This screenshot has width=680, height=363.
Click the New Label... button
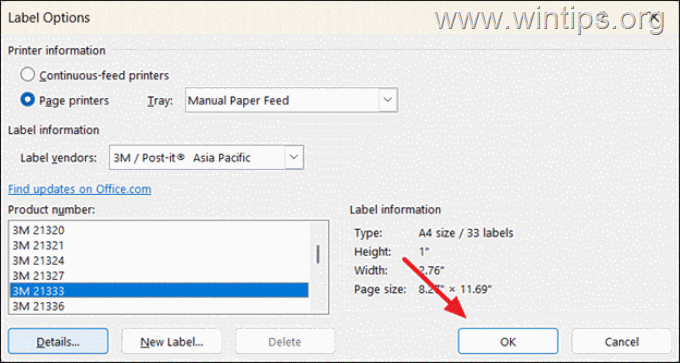coord(172,341)
